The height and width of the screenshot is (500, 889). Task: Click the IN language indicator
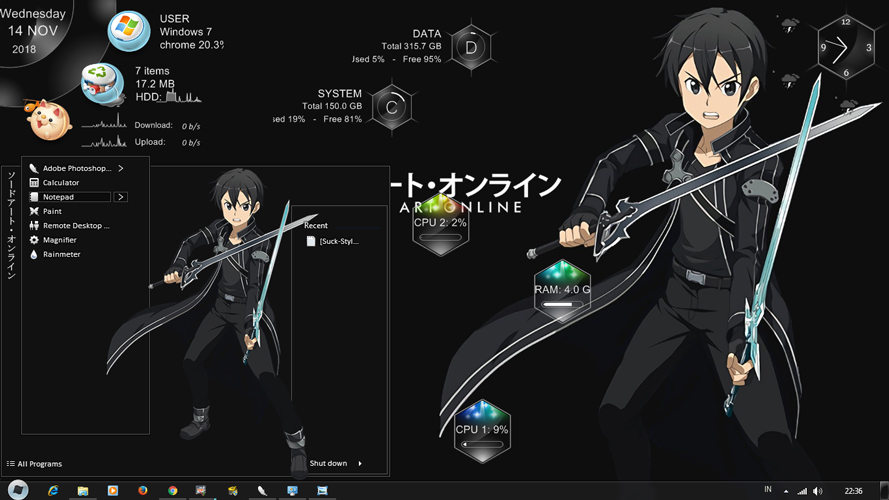pyautogui.click(x=768, y=489)
